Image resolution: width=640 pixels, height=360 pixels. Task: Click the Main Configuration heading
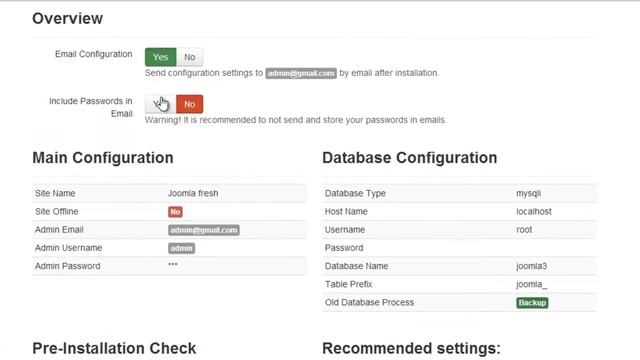point(103,158)
